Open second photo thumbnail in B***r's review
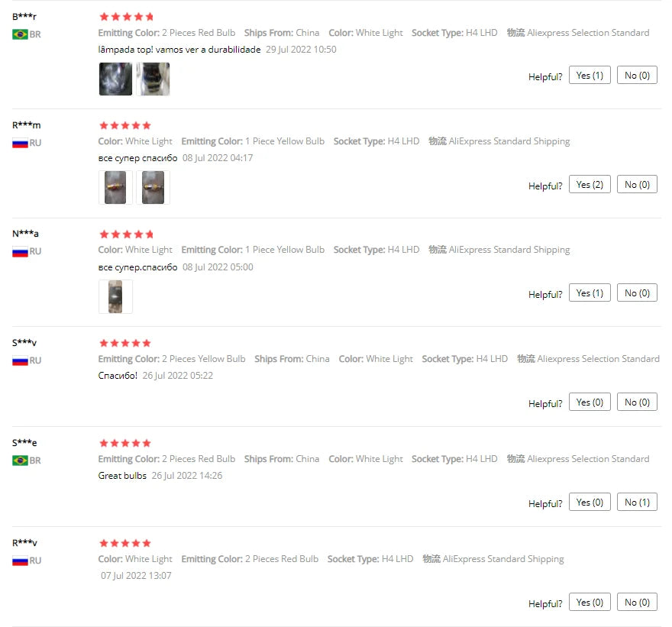672x627 pixels. point(153,79)
